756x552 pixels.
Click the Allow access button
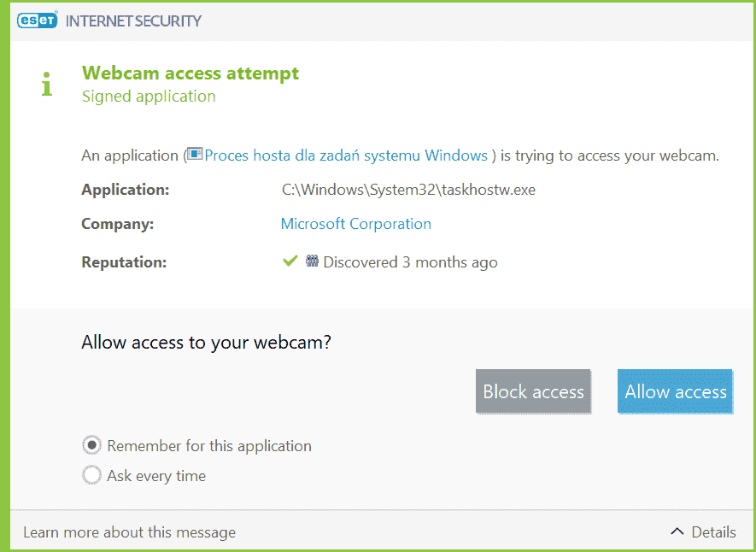[676, 391]
